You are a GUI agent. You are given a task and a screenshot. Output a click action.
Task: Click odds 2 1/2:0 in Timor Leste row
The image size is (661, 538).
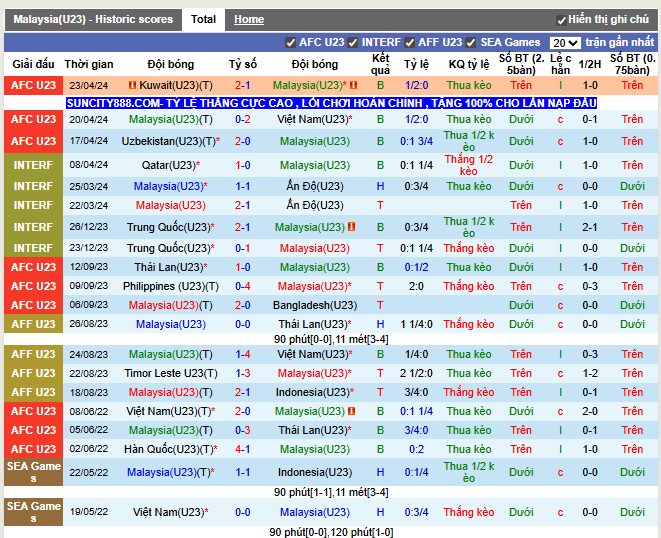(416, 374)
